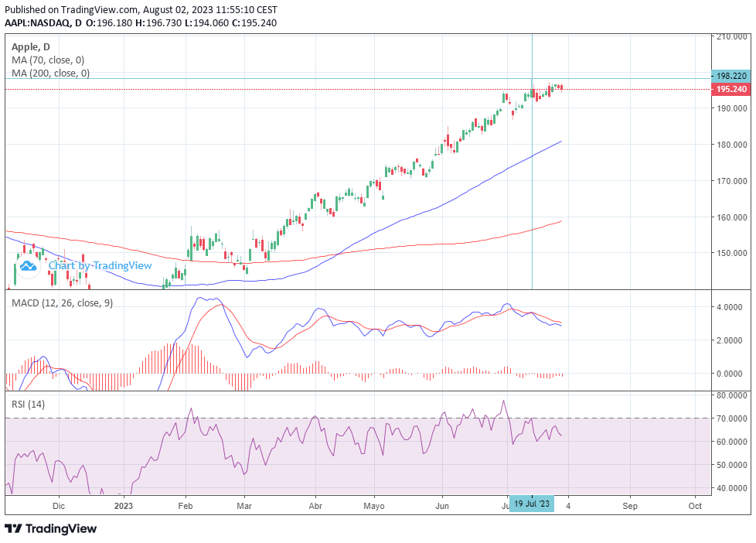Click the cloud logo beside 'Chart by TradingView'
The height and width of the screenshot is (543, 756).
click(x=28, y=265)
